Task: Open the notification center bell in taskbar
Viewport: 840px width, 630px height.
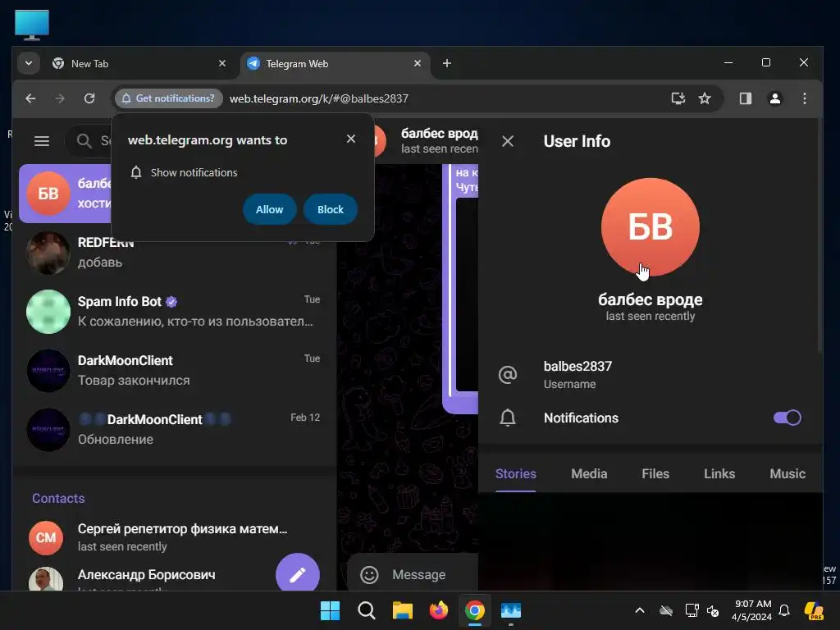Action: click(x=784, y=610)
